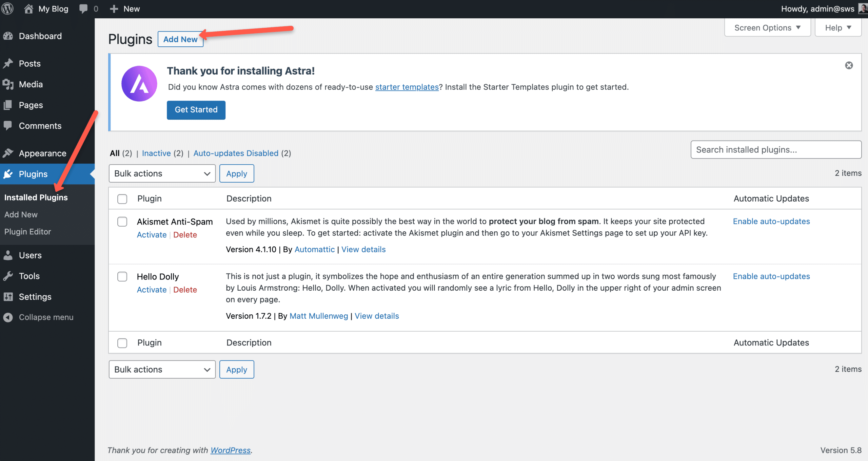868x461 pixels.
Task: Click the Appearance paintbrush icon
Action: coord(8,153)
